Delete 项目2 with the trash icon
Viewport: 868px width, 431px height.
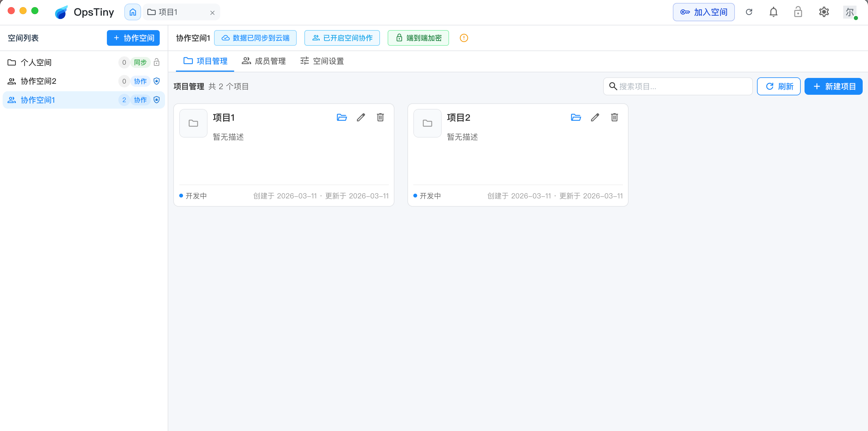tap(614, 117)
